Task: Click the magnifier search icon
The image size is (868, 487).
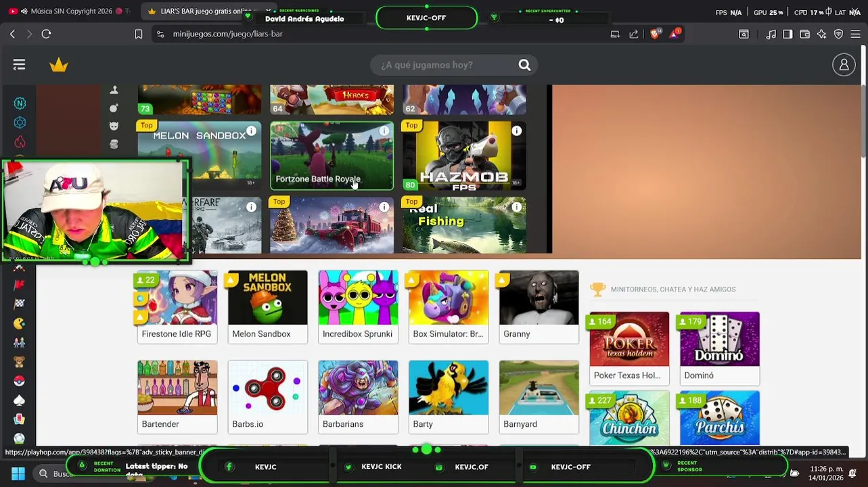Action: click(x=524, y=65)
